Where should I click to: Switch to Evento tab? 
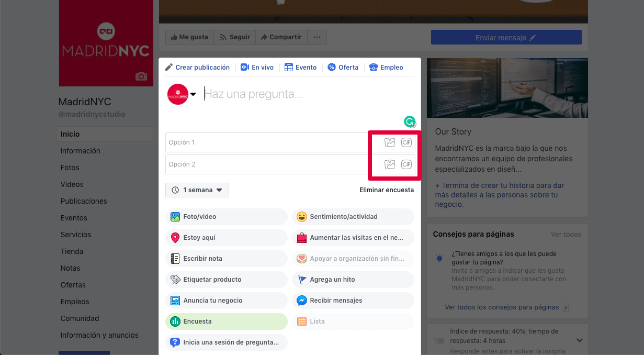pyautogui.click(x=301, y=68)
